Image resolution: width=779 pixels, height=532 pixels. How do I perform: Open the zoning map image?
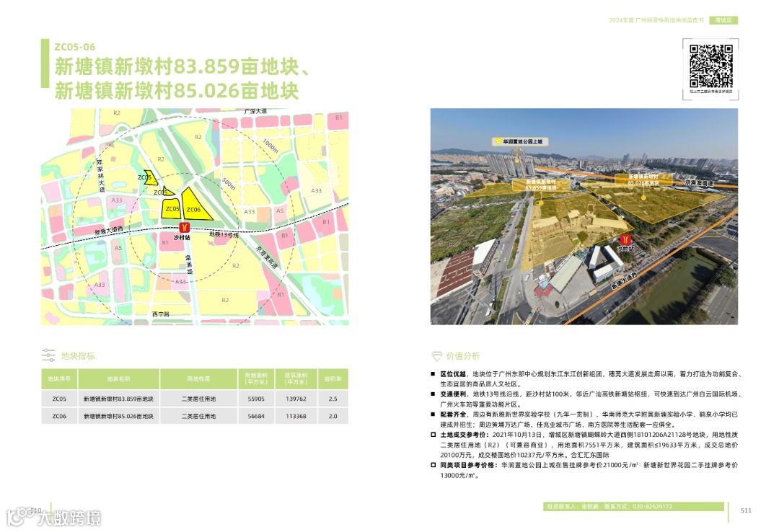click(x=195, y=217)
